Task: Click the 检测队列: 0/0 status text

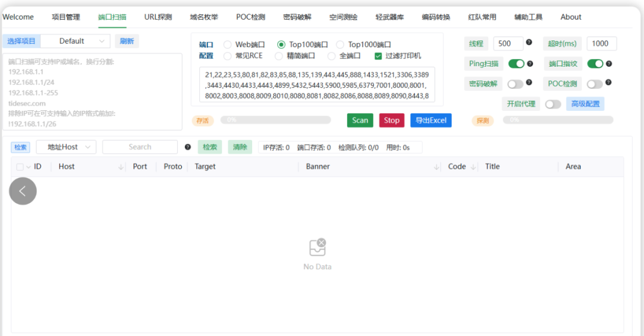Action: 358,148
